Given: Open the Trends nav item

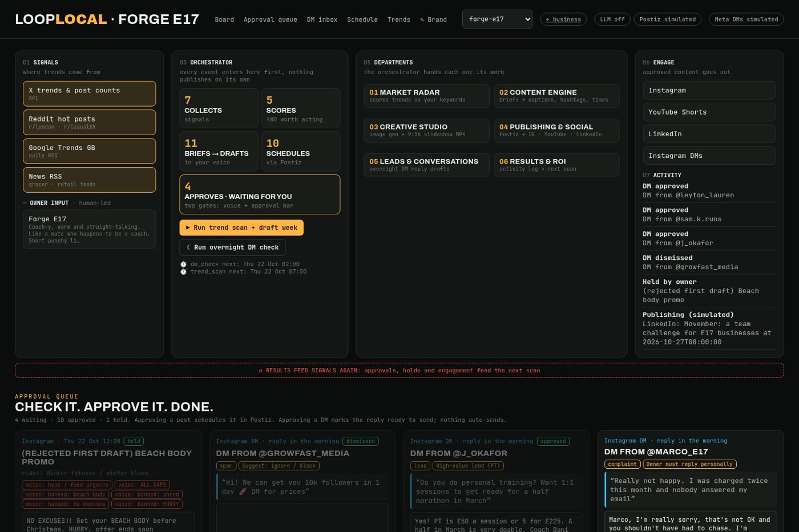Looking at the screenshot, I should pos(399,19).
